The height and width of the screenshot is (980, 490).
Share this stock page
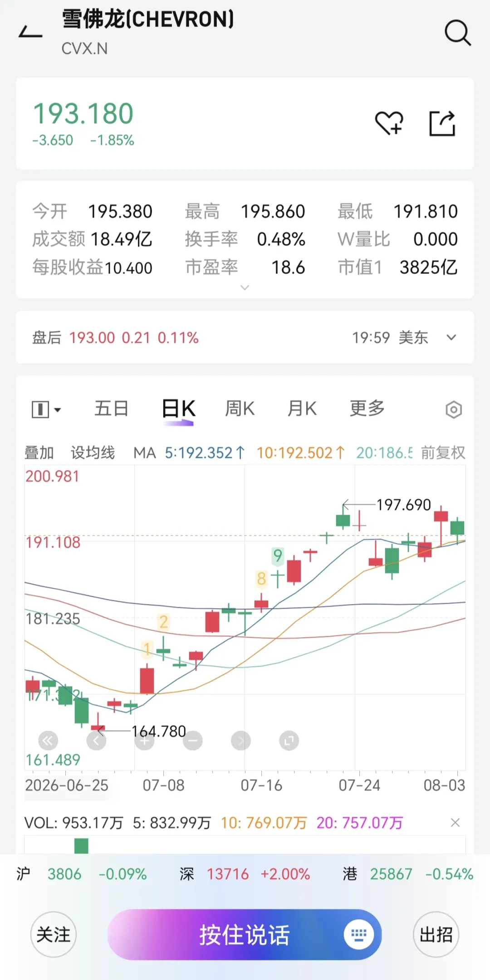[x=442, y=123]
